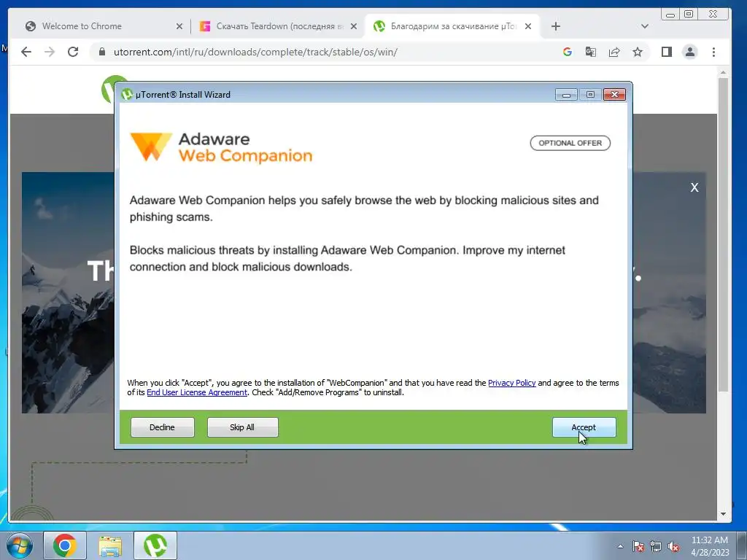Close the Благодарим за скачивание tab
The image size is (747, 560).
tap(528, 26)
